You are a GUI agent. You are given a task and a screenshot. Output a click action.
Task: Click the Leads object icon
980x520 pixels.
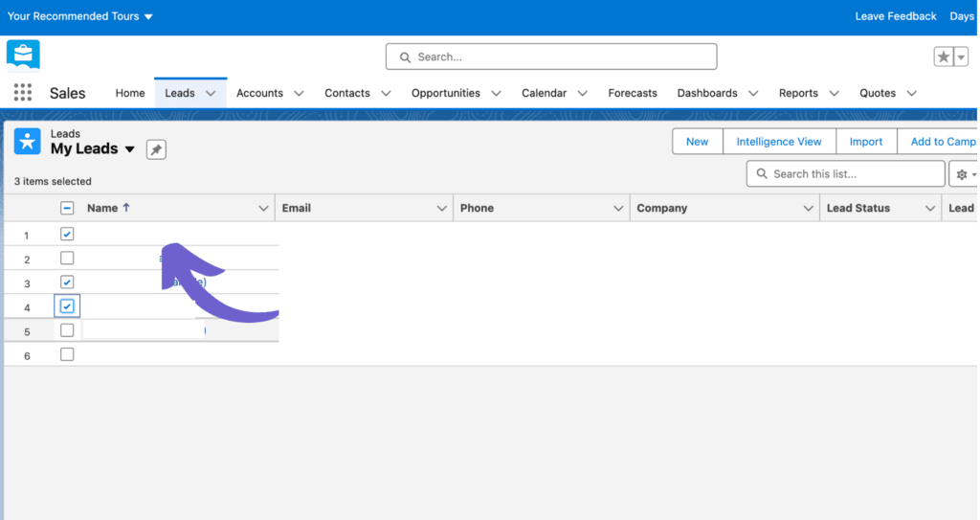pyautogui.click(x=27, y=142)
